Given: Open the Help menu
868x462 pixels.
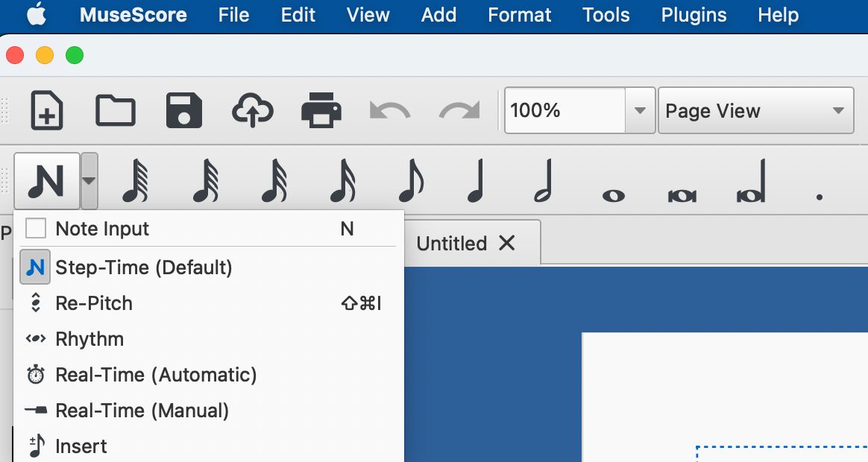Looking at the screenshot, I should pos(779,15).
